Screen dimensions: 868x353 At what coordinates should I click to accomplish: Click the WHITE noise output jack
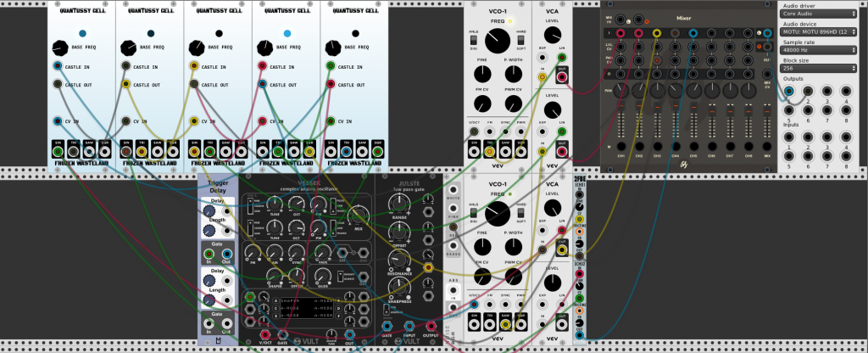click(453, 189)
